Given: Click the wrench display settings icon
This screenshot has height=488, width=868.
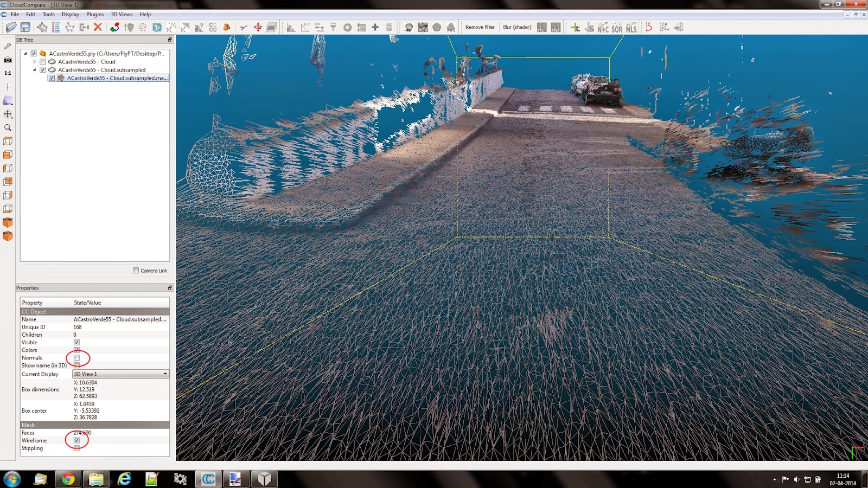Looking at the screenshot, I should [x=8, y=46].
